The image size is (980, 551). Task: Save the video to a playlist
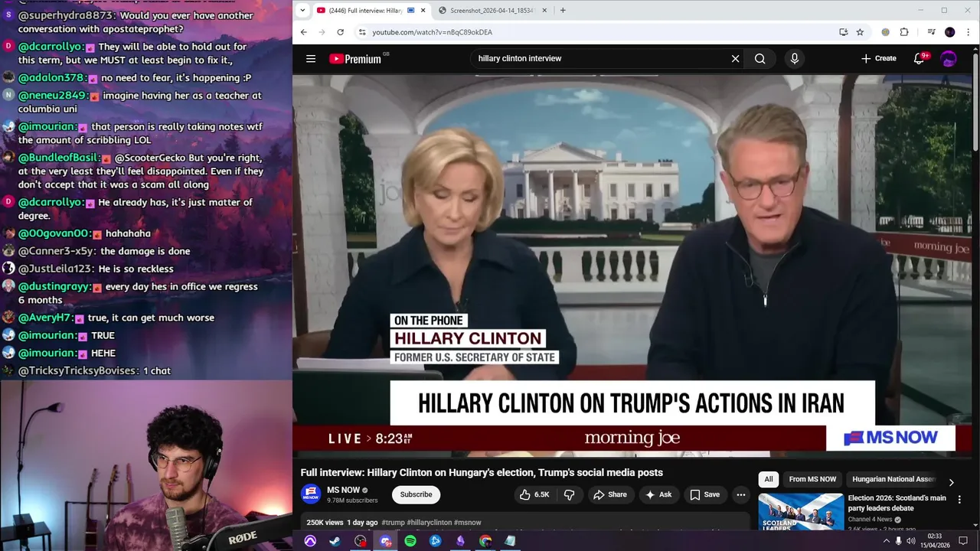pos(704,494)
